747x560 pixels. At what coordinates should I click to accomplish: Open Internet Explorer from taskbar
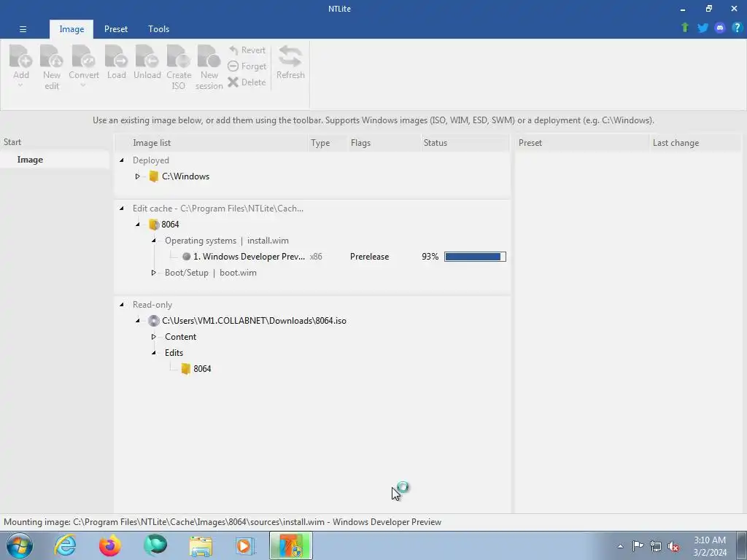[x=65, y=545]
